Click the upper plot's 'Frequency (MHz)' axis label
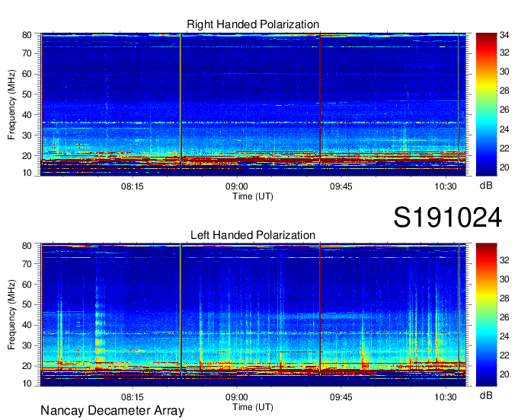The height and width of the screenshot is (420, 518). [x=11, y=104]
